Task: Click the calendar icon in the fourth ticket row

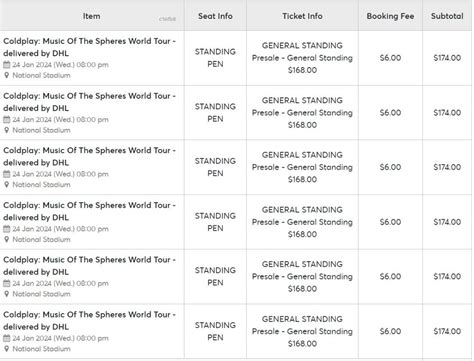Action: coord(7,229)
